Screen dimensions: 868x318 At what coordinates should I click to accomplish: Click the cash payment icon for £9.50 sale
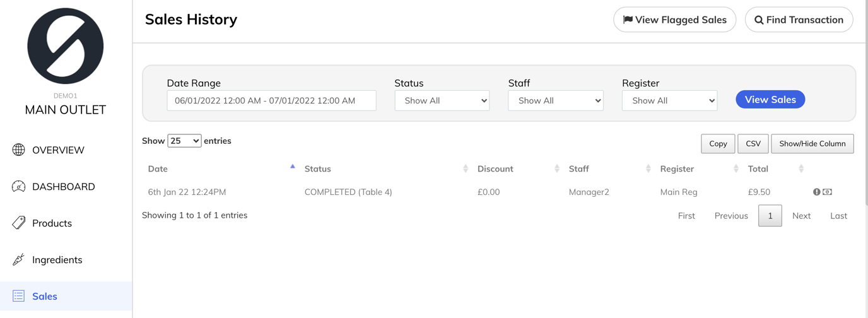point(828,192)
